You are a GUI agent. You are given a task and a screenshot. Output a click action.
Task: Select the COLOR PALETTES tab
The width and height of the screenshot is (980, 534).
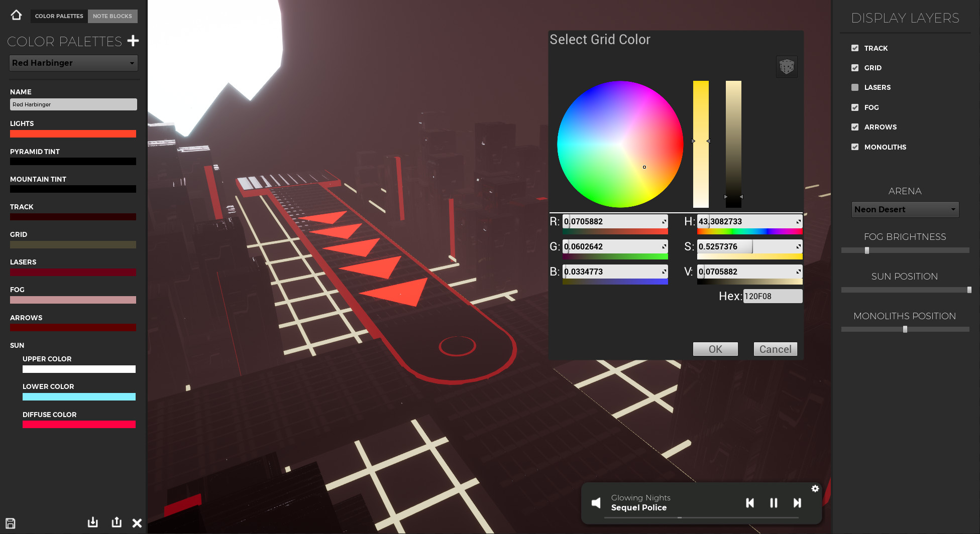click(x=58, y=16)
